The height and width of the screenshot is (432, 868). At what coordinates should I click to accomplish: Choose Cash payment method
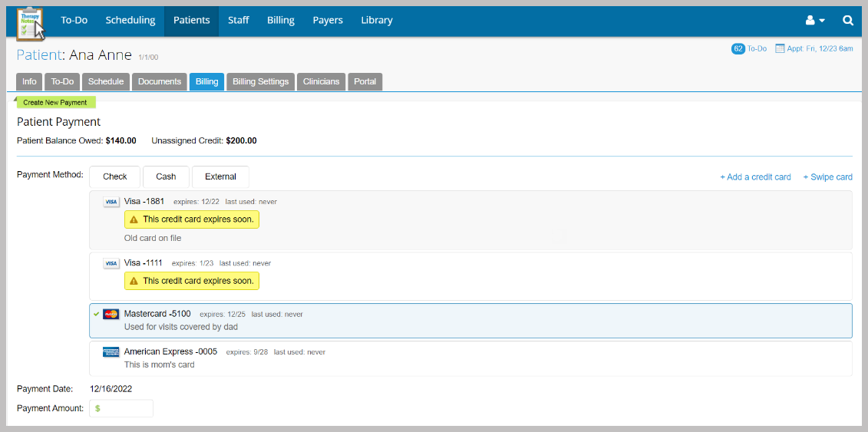pos(166,176)
